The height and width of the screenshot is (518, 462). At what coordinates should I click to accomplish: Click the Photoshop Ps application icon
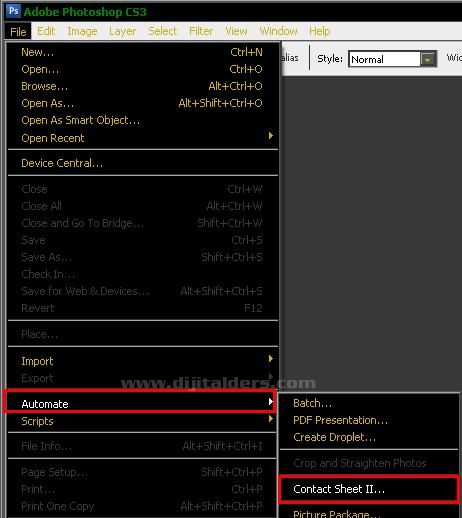(x=13, y=11)
